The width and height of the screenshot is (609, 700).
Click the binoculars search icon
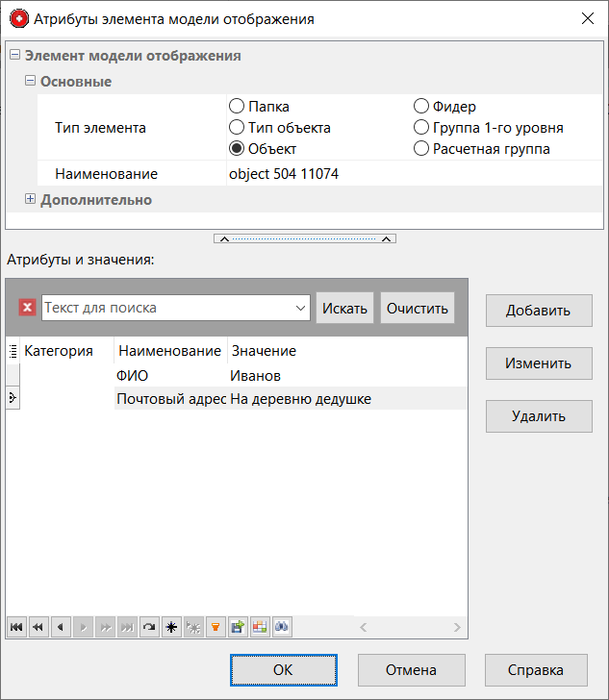(282, 627)
